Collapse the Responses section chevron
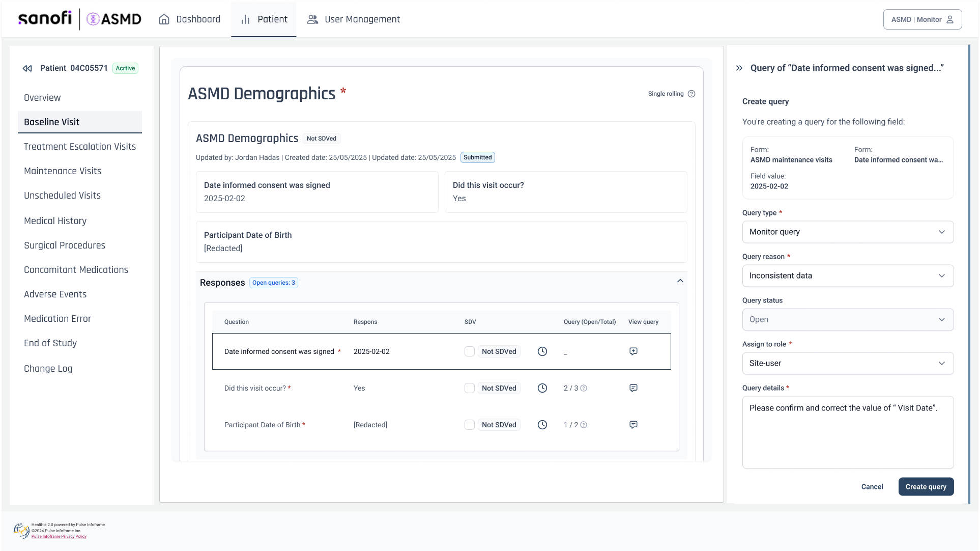The height and width of the screenshot is (551, 980). [x=680, y=281]
